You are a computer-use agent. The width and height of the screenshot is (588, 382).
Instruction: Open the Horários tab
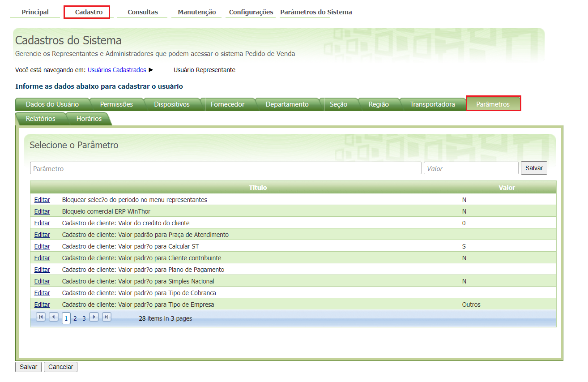(x=89, y=119)
